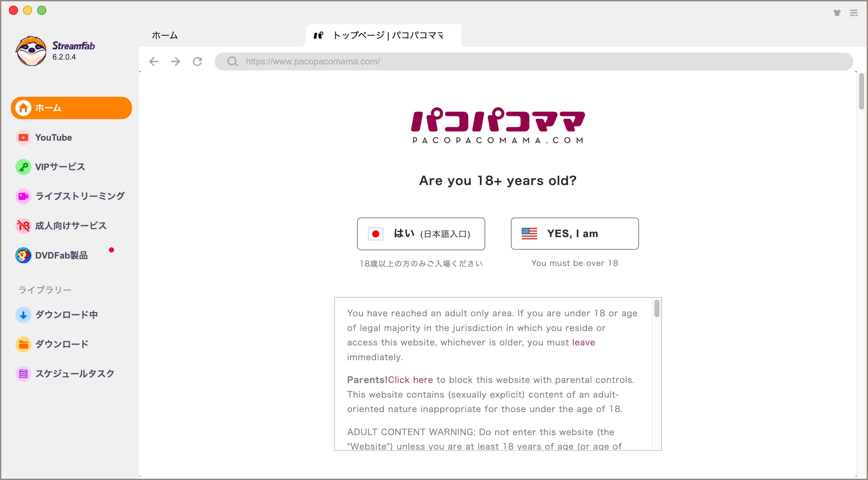The image size is (868, 480).
Task: Open the VIPサービス sidebar label
Action: pyautogui.click(x=60, y=167)
